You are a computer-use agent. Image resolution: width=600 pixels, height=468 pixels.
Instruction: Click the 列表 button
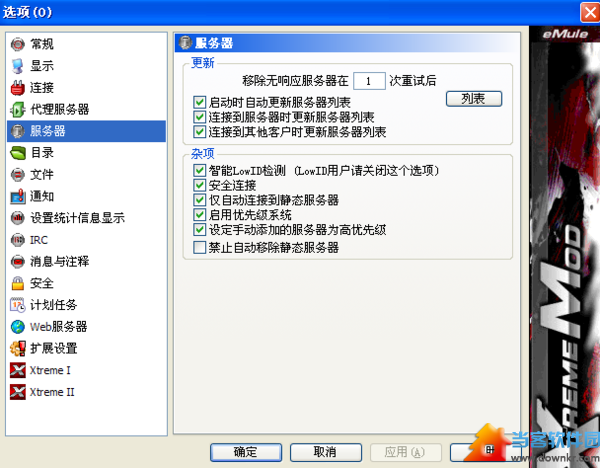coord(474,99)
